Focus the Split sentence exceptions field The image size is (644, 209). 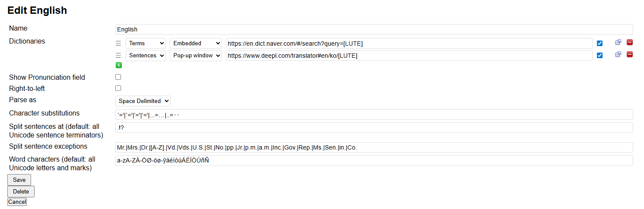[374, 147]
